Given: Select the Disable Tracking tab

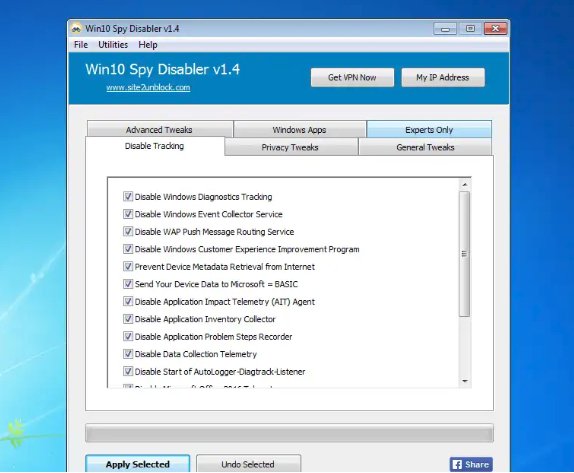Looking at the screenshot, I should (x=154, y=146).
